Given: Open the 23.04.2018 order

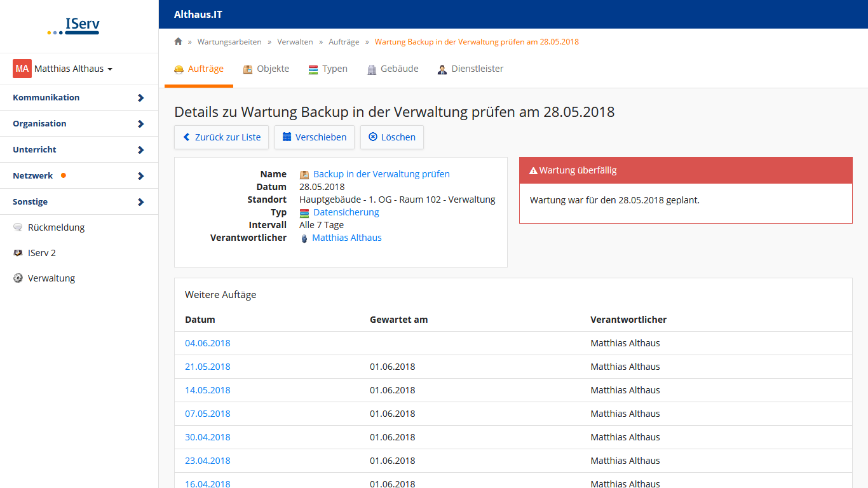Looking at the screenshot, I should [x=208, y=461].
